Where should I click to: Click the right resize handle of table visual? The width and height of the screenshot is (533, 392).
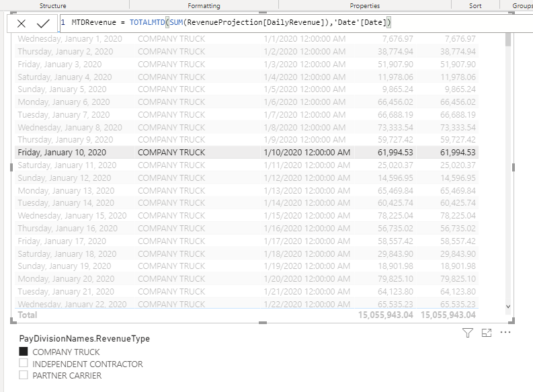coord(514,167)
